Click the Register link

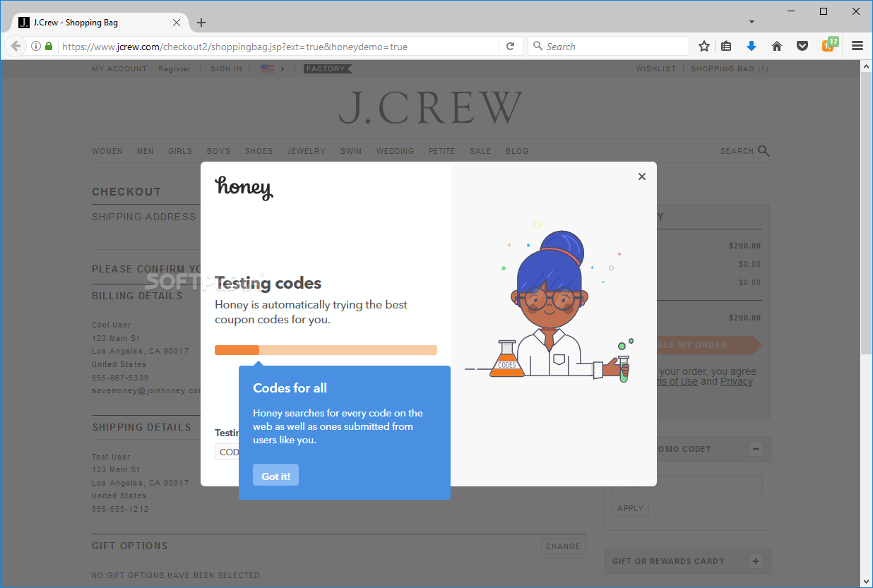(174, 69)
